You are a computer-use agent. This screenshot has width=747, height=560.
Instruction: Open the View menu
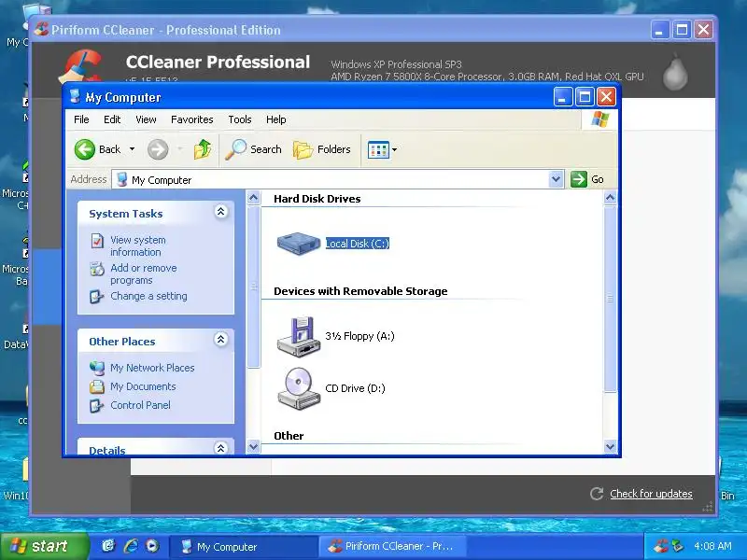[x=146, y=119]
